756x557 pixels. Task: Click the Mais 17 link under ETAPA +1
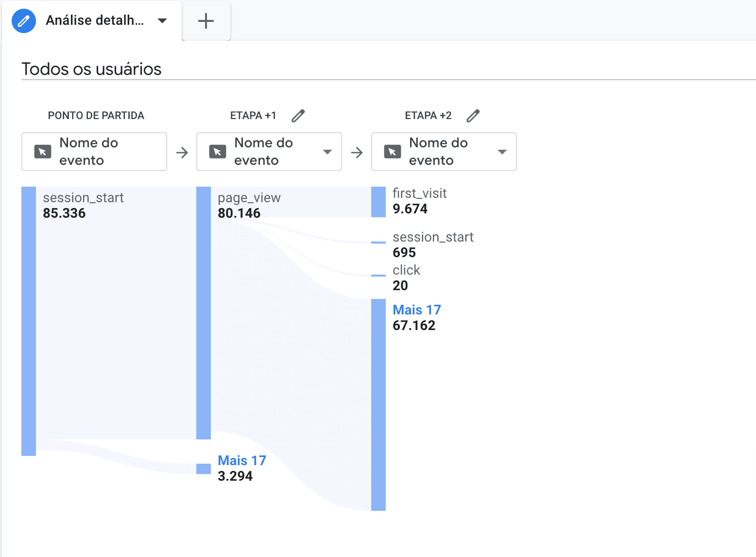(x=242, y=460)
